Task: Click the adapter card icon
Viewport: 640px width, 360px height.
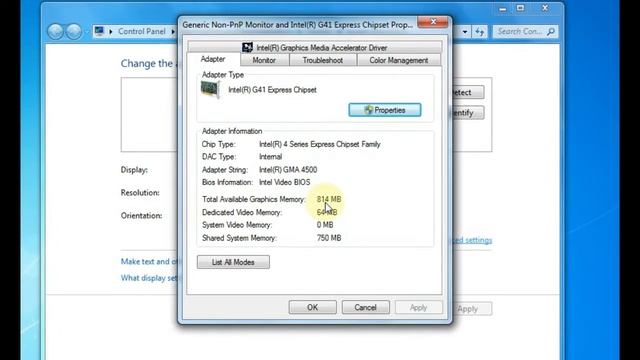Action: pos(211,89)
